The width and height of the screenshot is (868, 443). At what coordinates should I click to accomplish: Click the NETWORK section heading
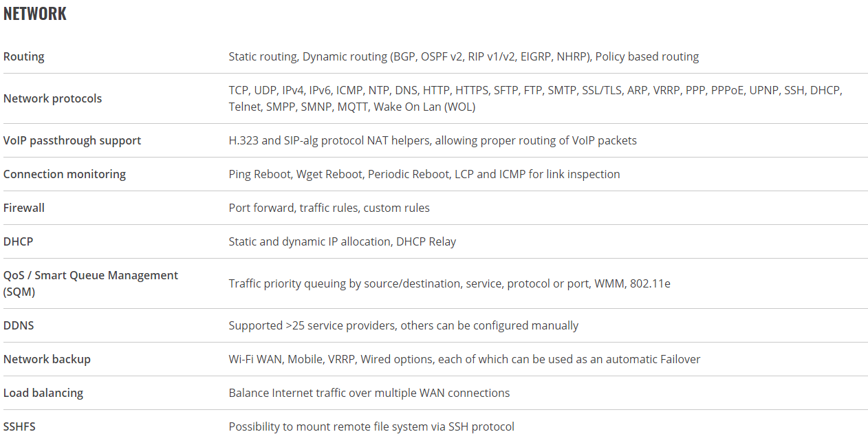[35, 14]
